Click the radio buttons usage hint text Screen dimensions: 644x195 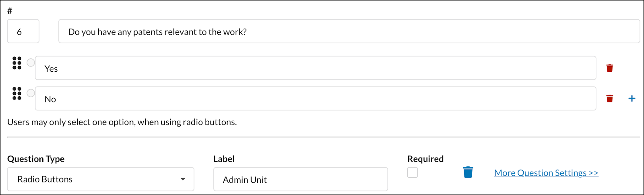[x=122, y=122]
